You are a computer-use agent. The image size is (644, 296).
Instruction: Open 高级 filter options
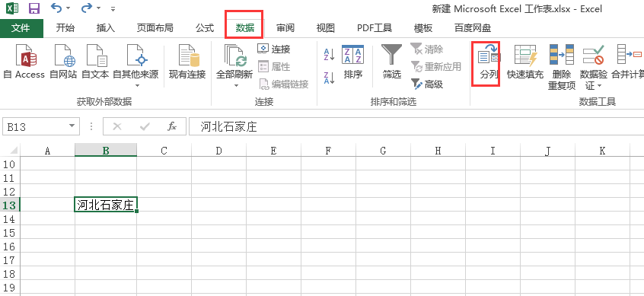point(427,84)
